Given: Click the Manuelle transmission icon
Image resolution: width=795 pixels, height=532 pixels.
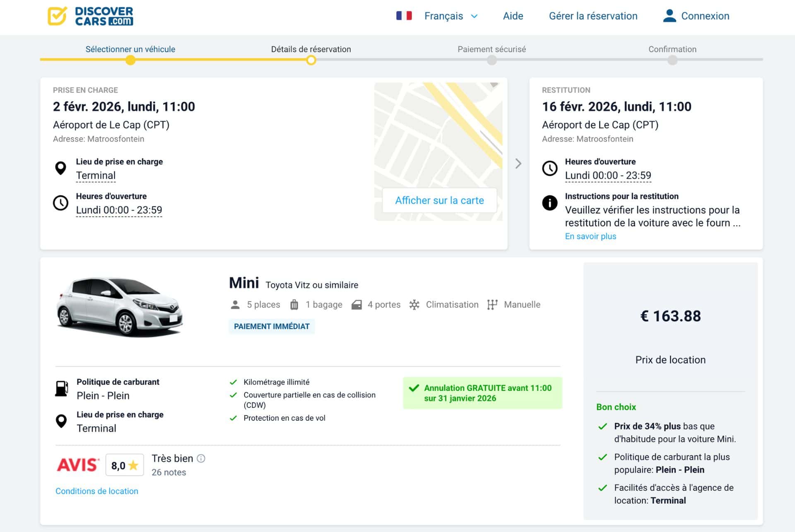Looking at the screenshot, I should pyautogui.click(x=492, y=304).
